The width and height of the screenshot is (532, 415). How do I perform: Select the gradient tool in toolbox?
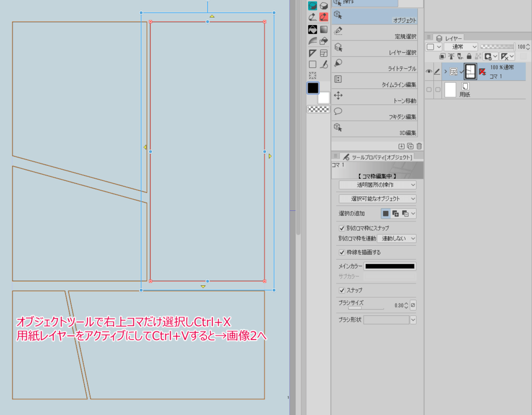click(324, 29)
